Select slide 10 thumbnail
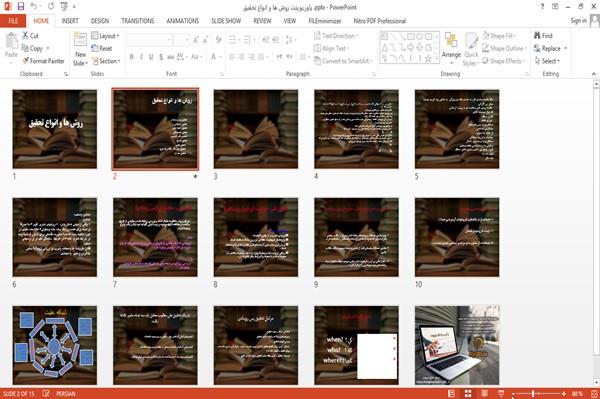The height and width of the screenshot is (399, 600). tap(457, 237)
